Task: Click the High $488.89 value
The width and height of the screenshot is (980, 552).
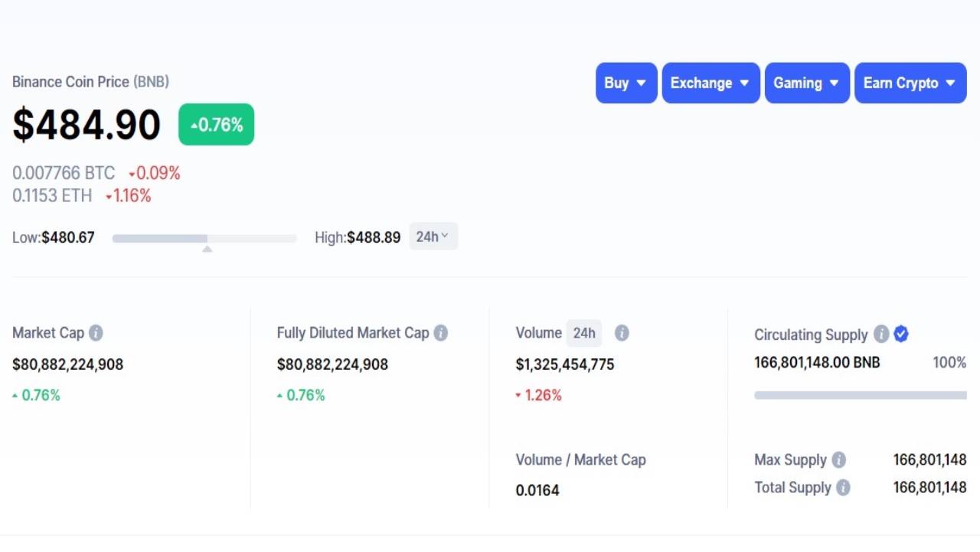Action: [x=374, y=237]
